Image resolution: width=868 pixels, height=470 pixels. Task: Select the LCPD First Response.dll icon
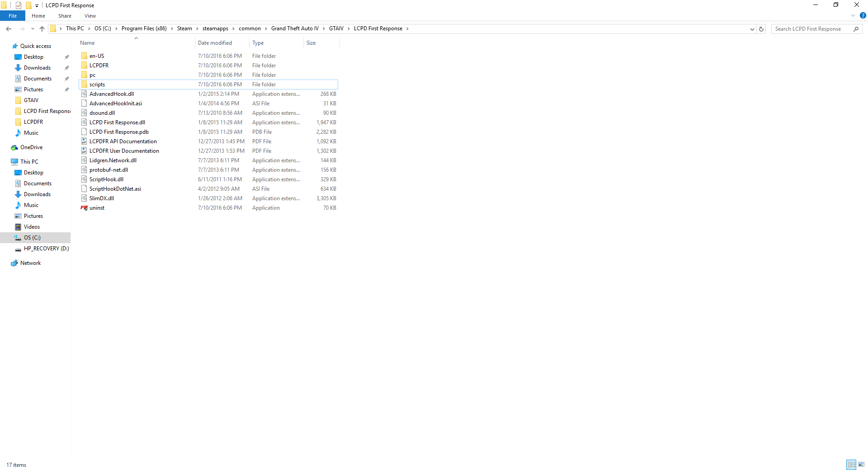pyautogui.click(x=84, y=122)
